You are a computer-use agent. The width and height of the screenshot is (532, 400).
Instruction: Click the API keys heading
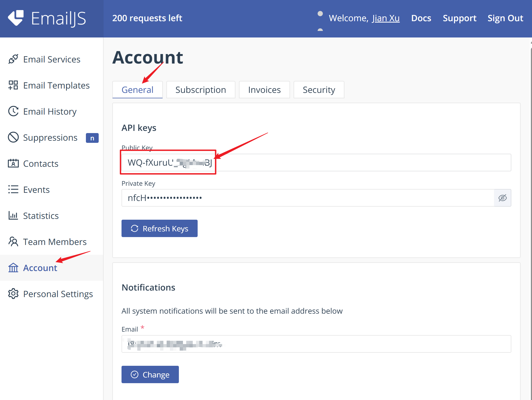139,128
